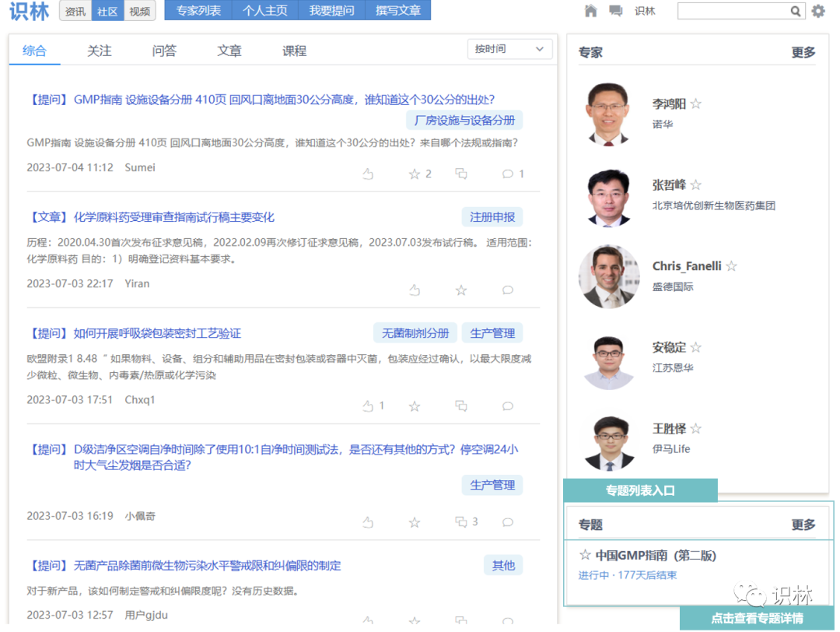840x632 pixels.
Task: Click into the search input field
Action: [x=733, y=11]
